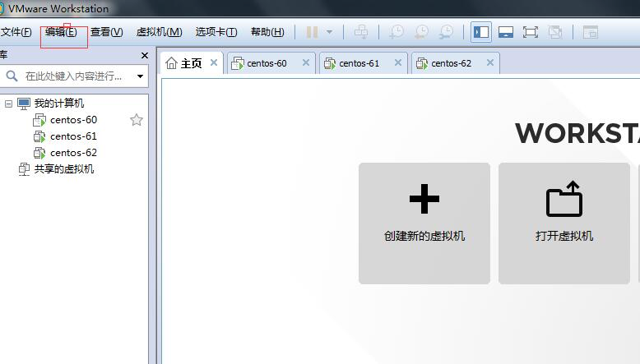Image resolution: width=640 pixels, height=364 pixels.
Task: Toggle the library sidebar view icon
Action: point(481,32)
